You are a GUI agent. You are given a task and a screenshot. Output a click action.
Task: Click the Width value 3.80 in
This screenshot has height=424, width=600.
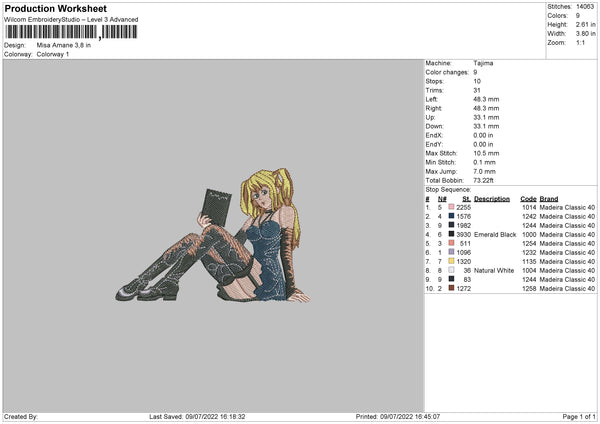585,34
